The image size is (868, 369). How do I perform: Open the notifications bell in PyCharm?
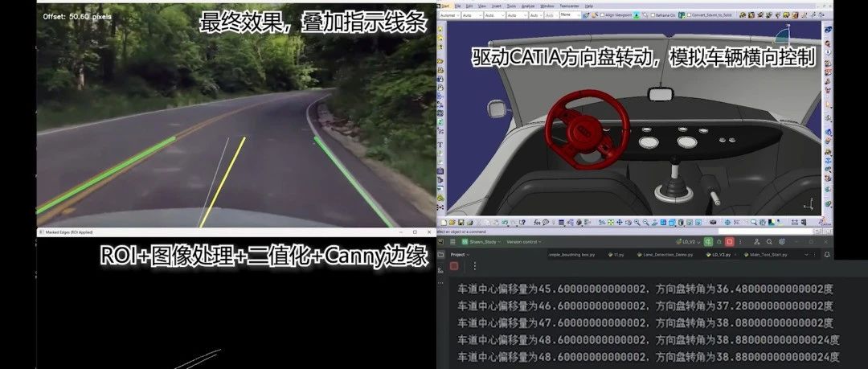(x=826, y=255)
